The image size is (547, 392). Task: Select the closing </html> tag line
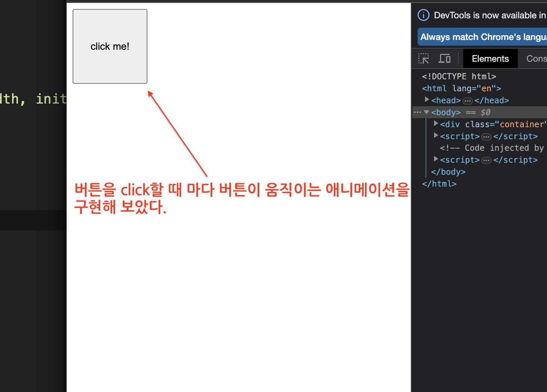coord(439,184)
